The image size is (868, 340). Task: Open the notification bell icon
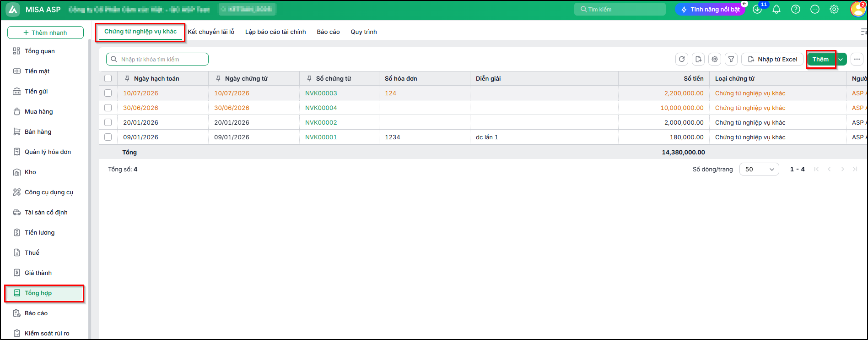(776, 9)
